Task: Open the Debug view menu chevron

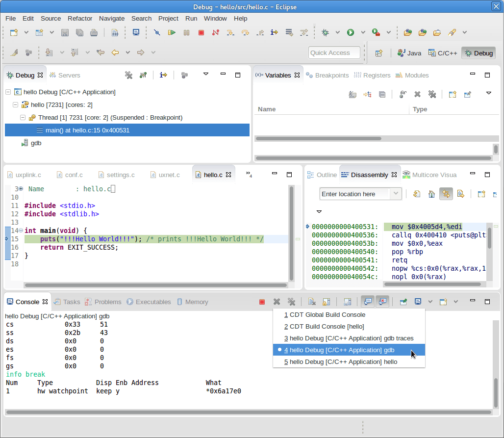Action: (206, 75)
